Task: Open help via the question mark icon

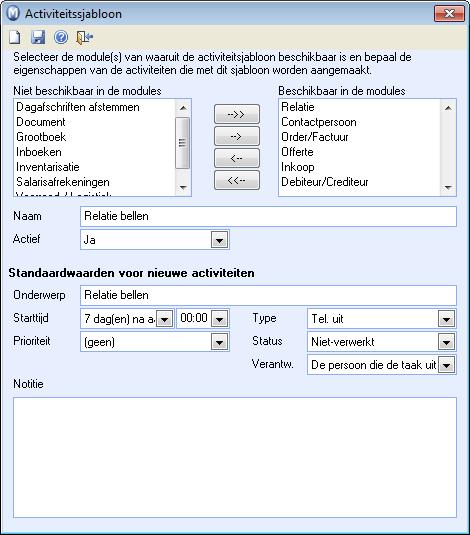Action: tap(61, 37)
